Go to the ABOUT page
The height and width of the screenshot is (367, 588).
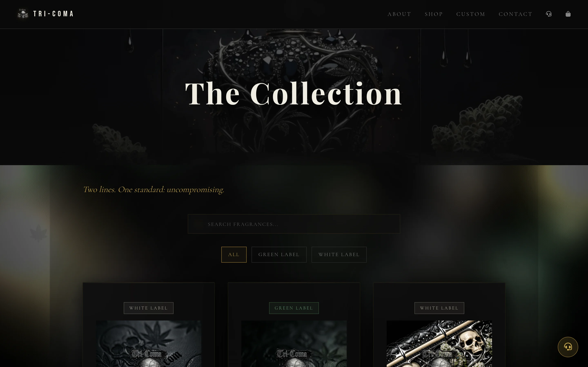tap(399, 14)
